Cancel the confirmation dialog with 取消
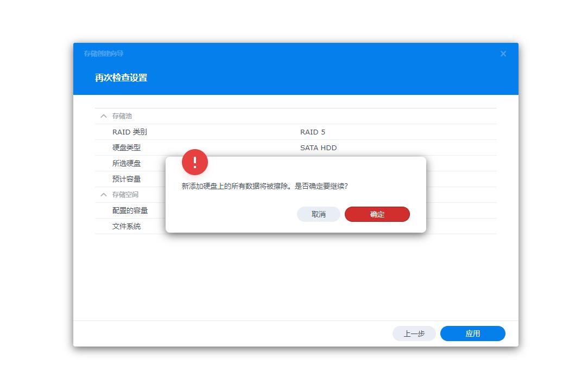Viewport: 588px width, 391px height. tap(318, 214)
